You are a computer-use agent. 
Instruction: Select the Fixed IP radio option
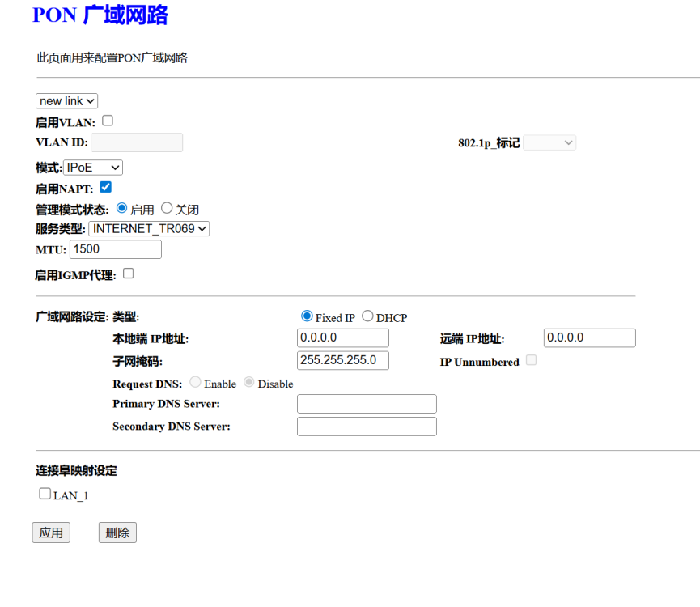pos(307,316)
